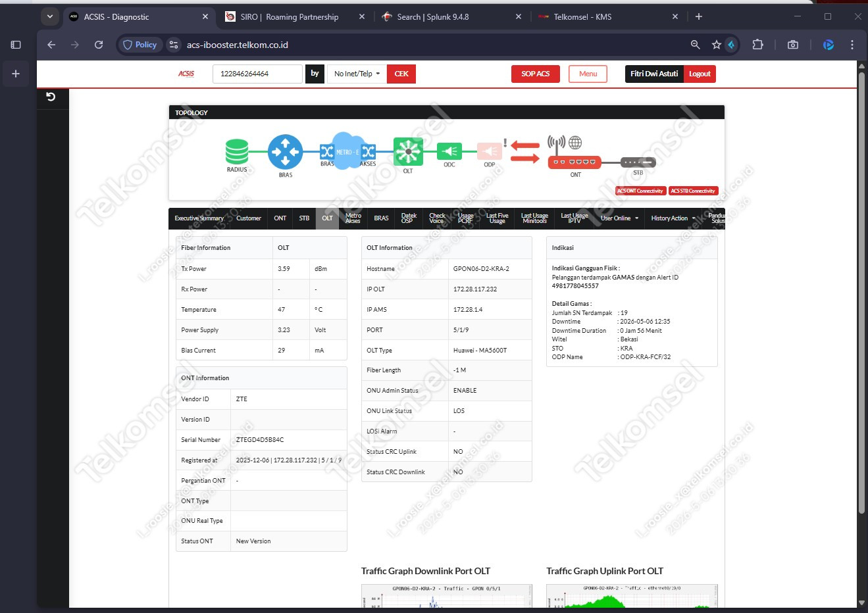Viewport: 868px width, 613px height.
Task: Click the SOP ACS button
Action: tap(536, 74)
